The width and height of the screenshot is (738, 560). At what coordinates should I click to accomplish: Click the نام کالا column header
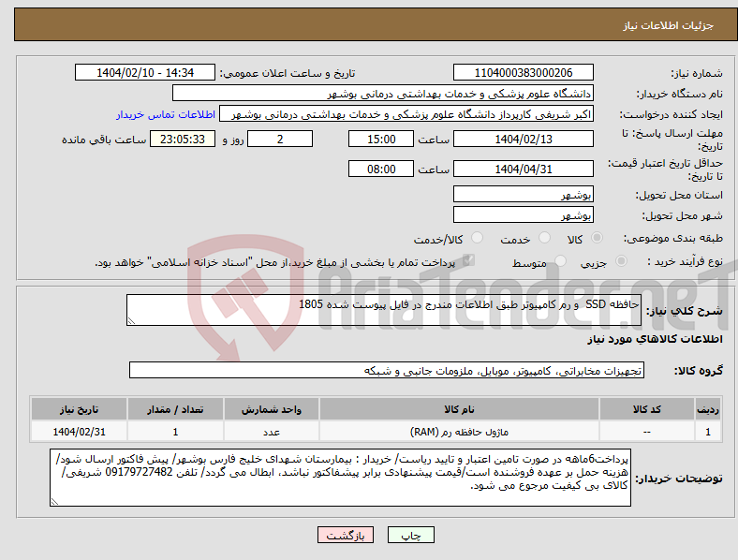coord(459,409)
